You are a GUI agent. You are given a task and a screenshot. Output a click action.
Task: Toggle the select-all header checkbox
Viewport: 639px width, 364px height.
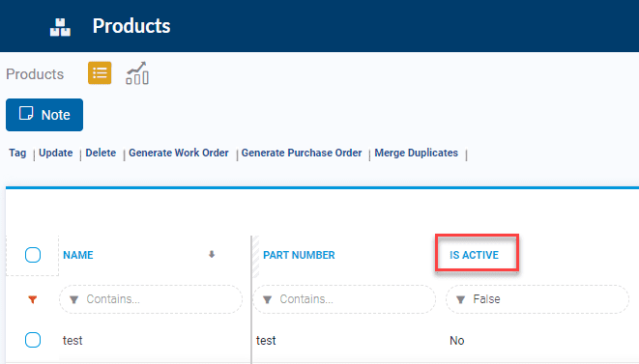point(33,255)
